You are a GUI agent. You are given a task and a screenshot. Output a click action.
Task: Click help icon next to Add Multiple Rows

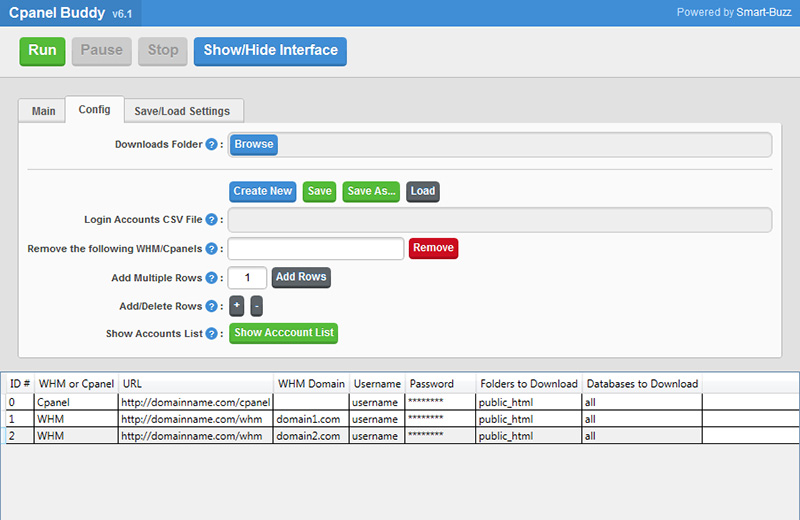point(211,278)
